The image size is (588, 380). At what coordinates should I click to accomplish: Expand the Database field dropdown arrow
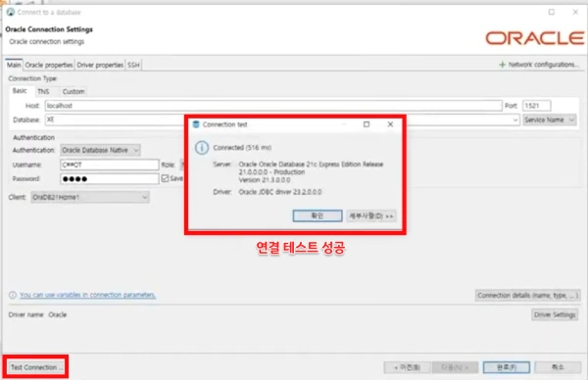515,119
